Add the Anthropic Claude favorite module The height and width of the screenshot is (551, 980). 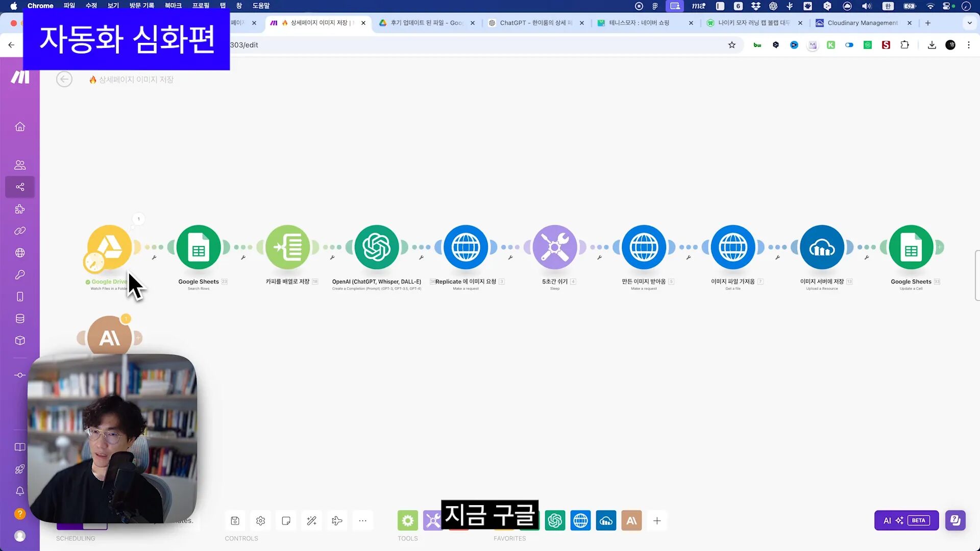pos(631,520)
